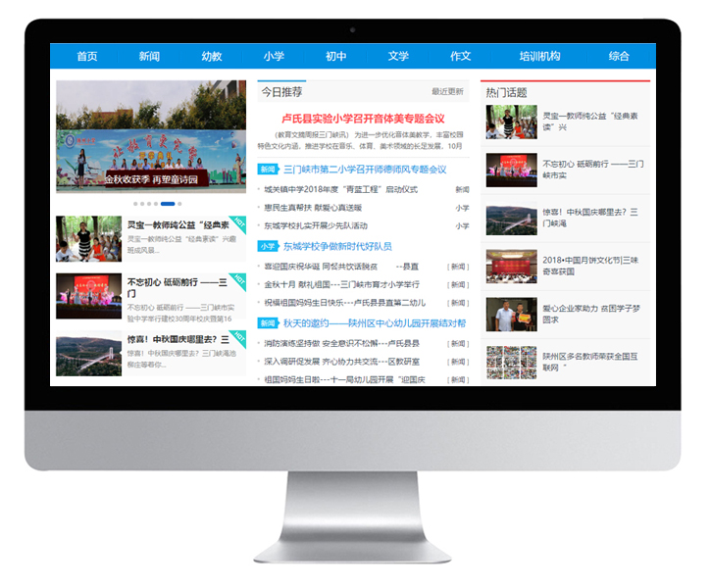
Task: Click the HOT badge on 灵宝一教师 article
Action: (237, 223)
